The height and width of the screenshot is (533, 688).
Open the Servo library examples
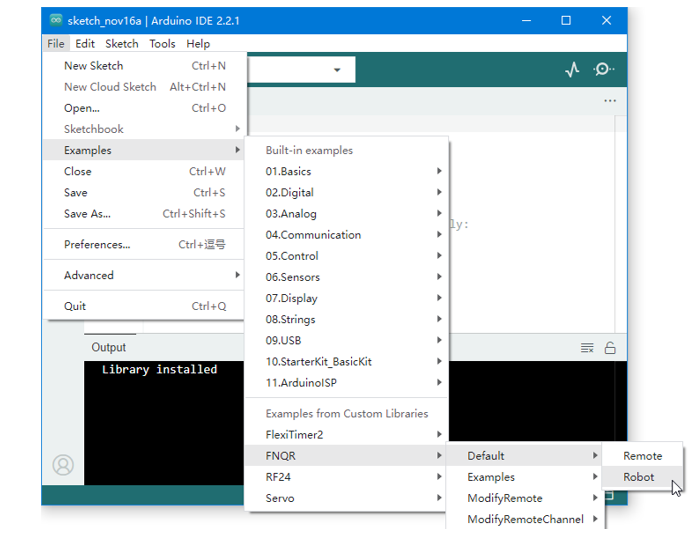point(347,498)
